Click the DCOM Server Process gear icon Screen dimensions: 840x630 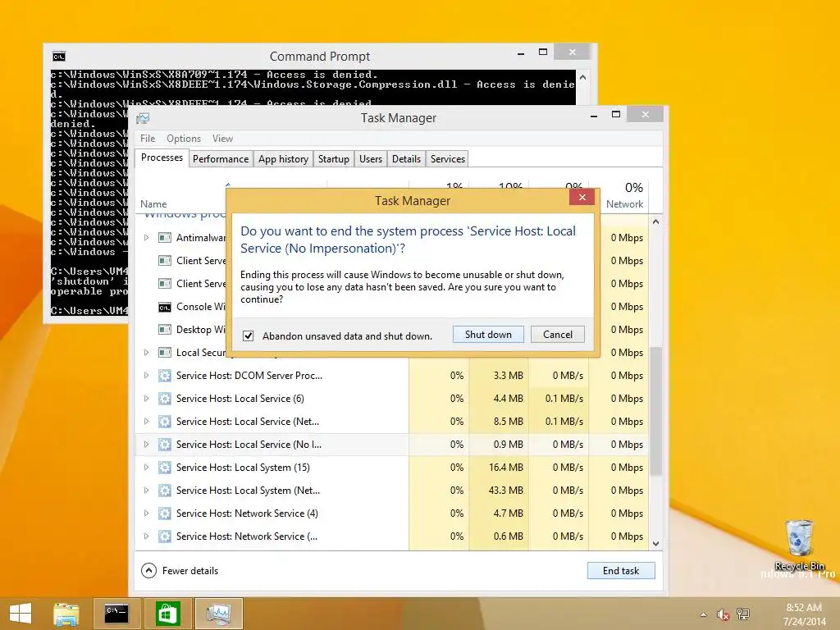(165, 376)
